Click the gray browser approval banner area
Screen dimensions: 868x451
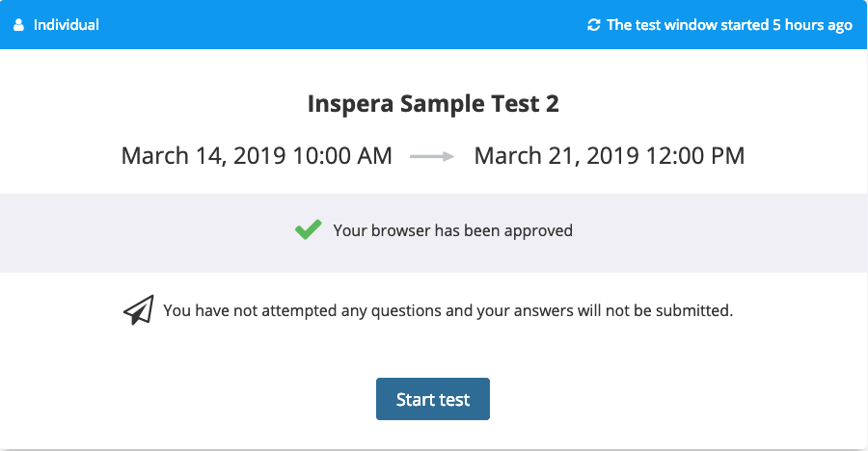433,233
